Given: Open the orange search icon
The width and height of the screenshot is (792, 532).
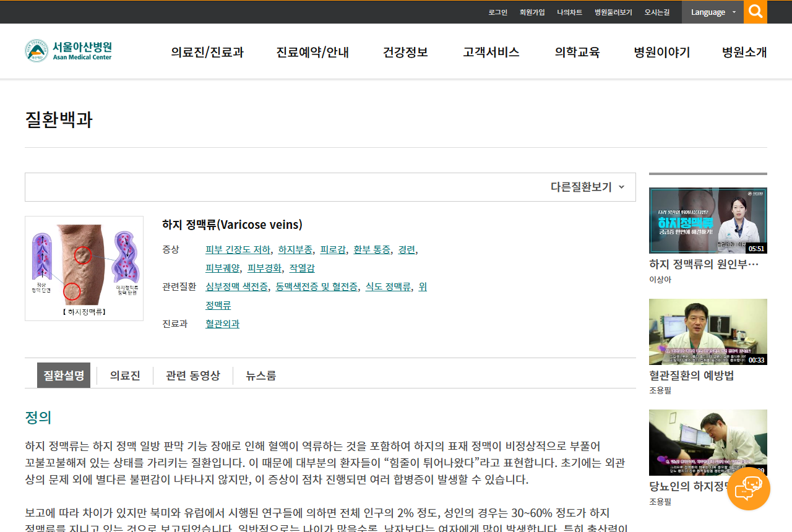Looking at the screenshot, I should click(x=755, y=12).
